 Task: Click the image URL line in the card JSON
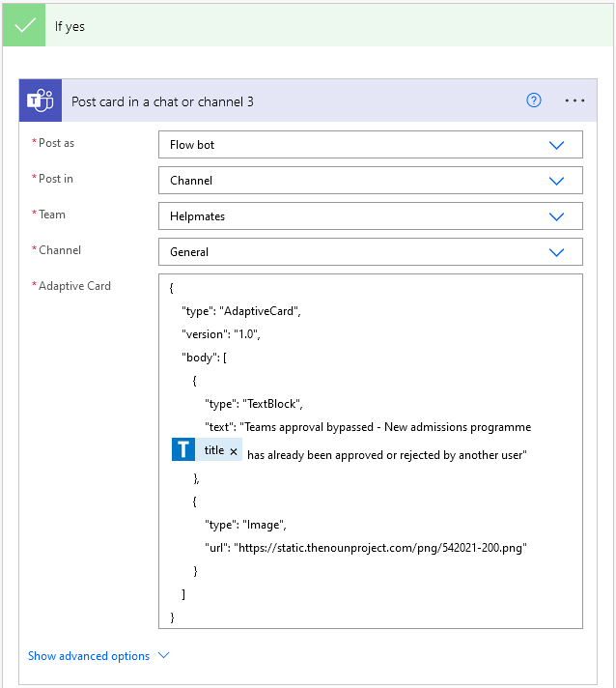pyautogui.click(x=365, y=548)
